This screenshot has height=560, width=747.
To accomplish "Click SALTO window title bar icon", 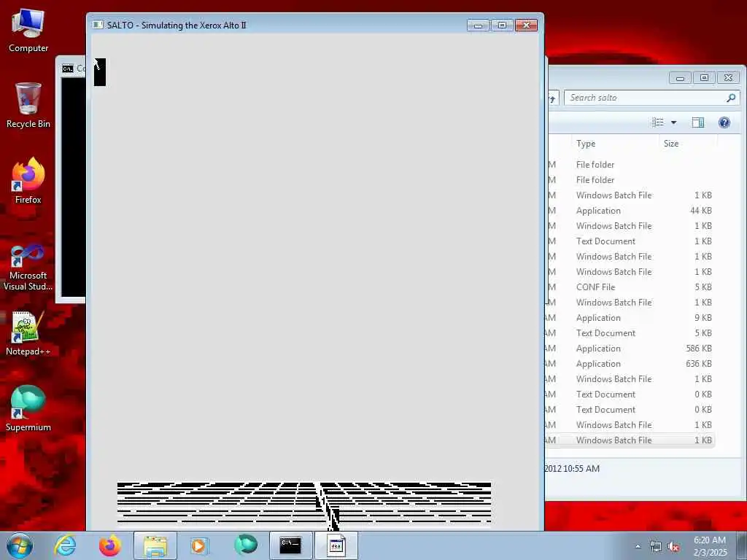I will click(98, 25).
